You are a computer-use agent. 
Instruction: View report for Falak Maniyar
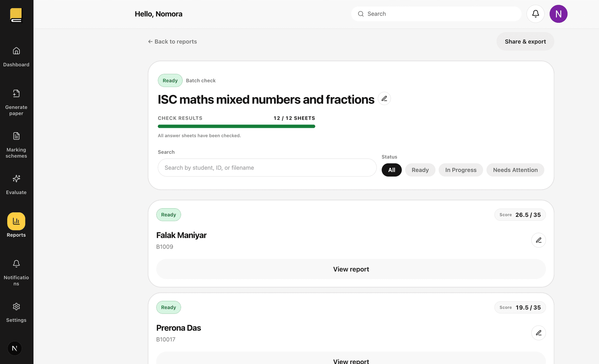click(351, 269)
